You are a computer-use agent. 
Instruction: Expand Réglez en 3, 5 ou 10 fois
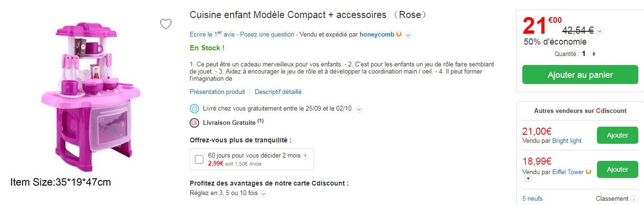point(264,194)
